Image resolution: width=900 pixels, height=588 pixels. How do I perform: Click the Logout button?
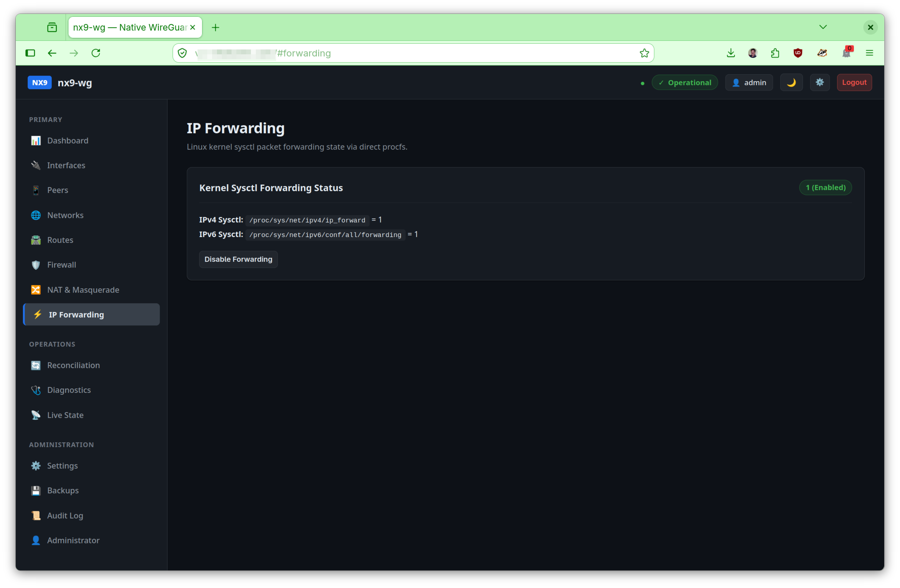point(854,83)
